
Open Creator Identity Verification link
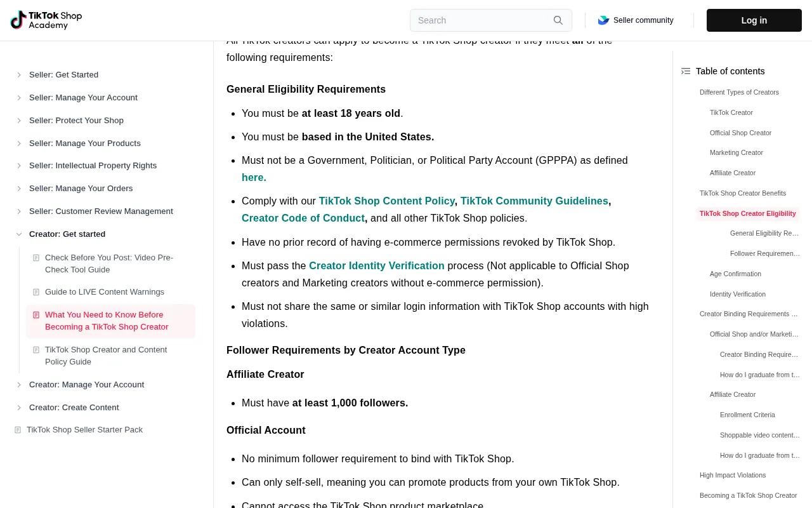click(377, 265)
